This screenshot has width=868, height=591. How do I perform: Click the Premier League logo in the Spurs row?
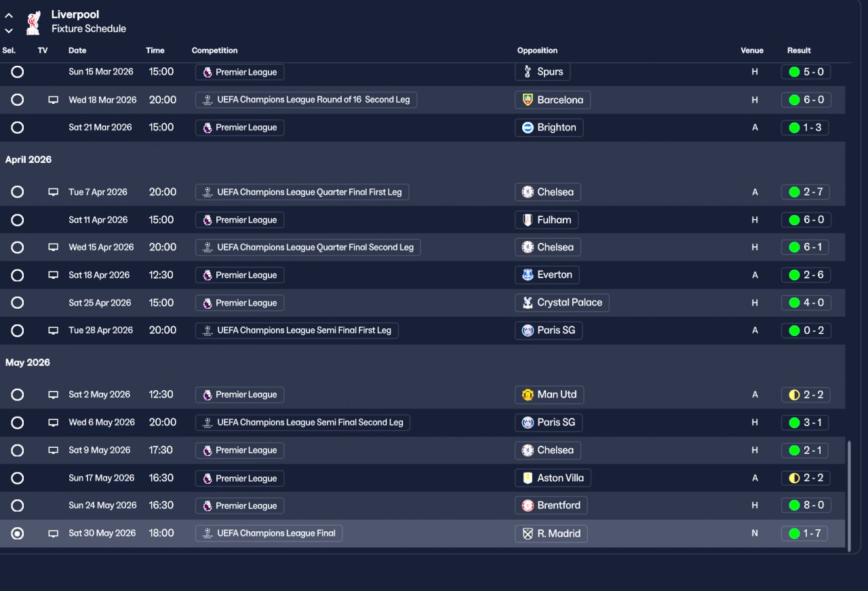point(208,72)
